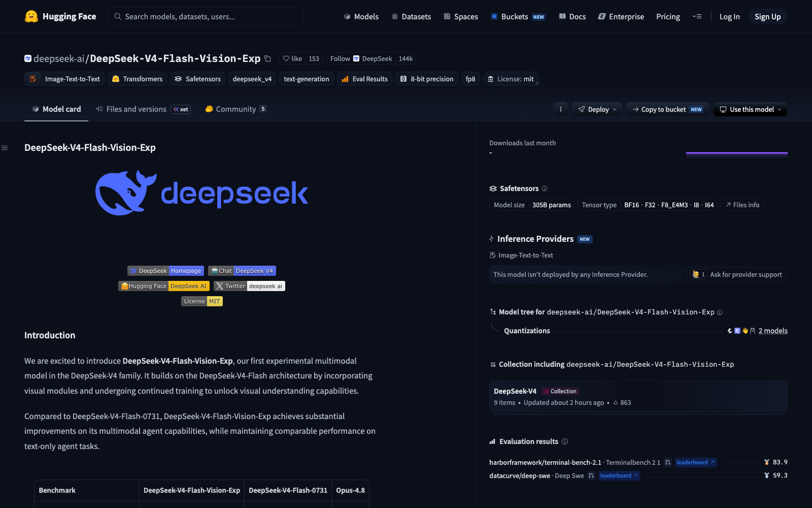The width and height of the screenshot is (812, 508).
Task: Click the Hugging Face logo
Action: pyautogui.click(x=60, y=16)
